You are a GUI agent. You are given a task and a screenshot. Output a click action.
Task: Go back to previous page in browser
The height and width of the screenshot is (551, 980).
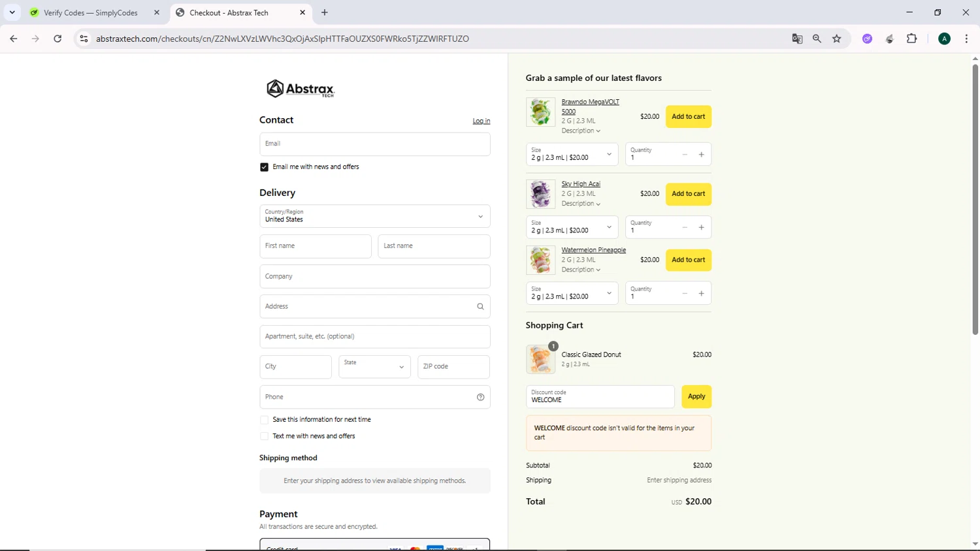pyautogui.click(x=14, y=39)
